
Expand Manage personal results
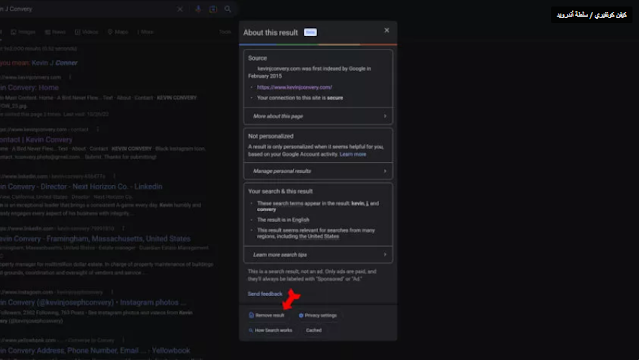tap(318, 171)
